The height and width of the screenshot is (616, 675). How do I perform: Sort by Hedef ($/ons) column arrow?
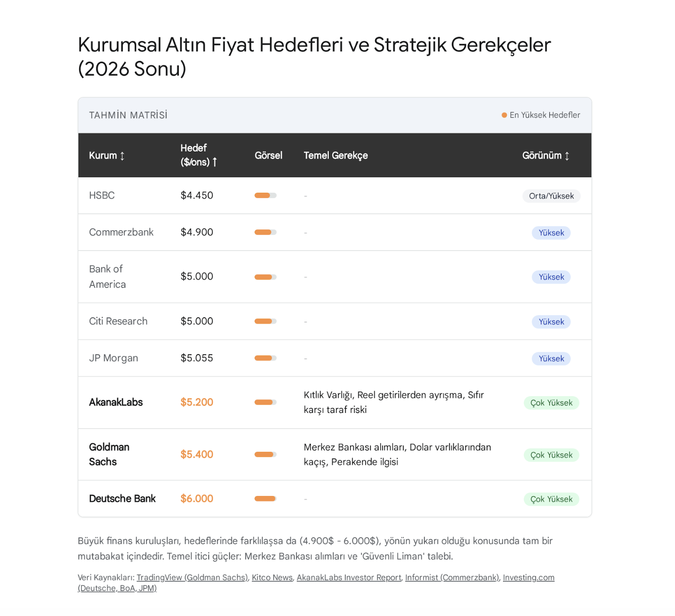tap(215, 162)
